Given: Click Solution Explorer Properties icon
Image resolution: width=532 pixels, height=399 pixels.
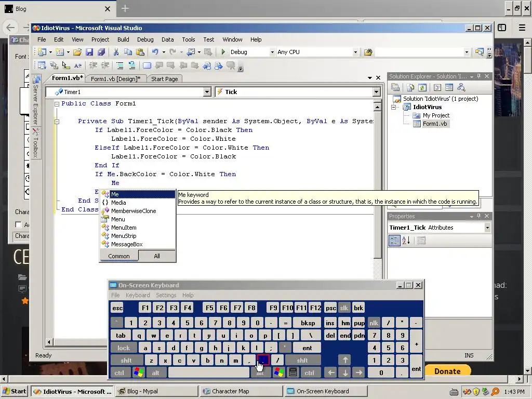Looking at the screenshot, I should (395, 87).
